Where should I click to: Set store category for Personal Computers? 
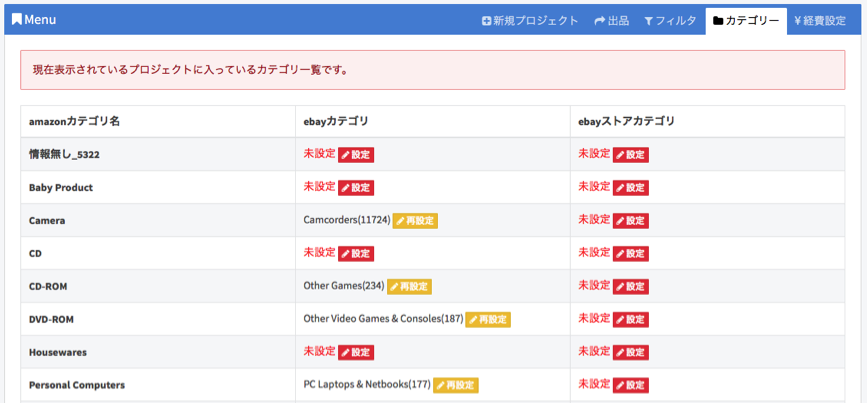[631, 385]
